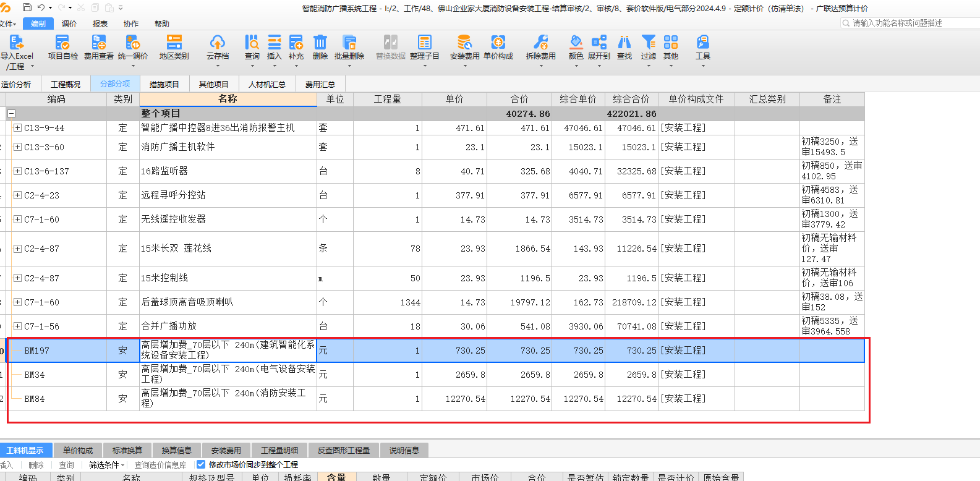
Task: Expand row C2-4-23 远程寻呼分控站
Action: click(17, 195)
